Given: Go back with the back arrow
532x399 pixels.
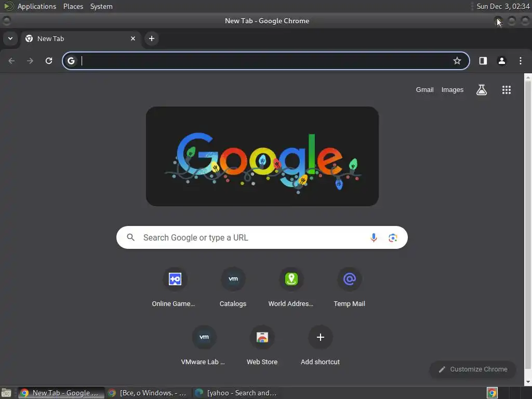Looking at the screenshot, I should 11,61.
